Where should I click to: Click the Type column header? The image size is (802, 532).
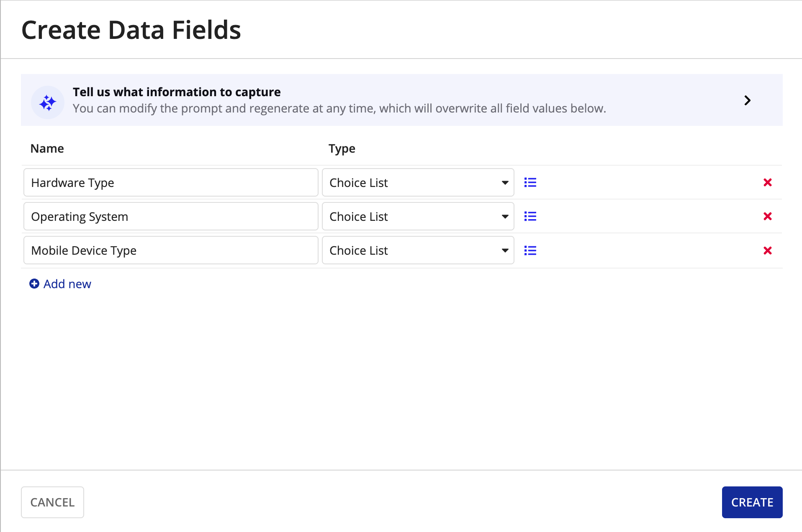point(342,149)
